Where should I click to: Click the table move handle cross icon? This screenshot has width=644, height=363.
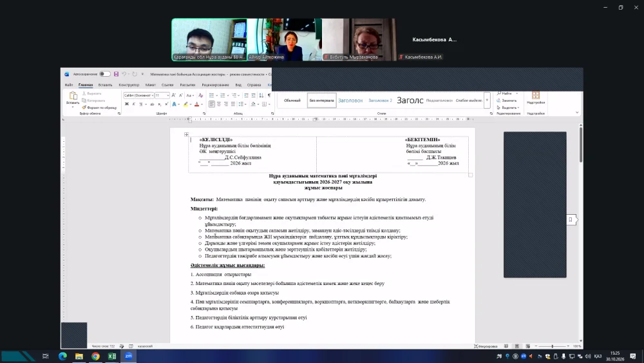click(x=187, y=134)
